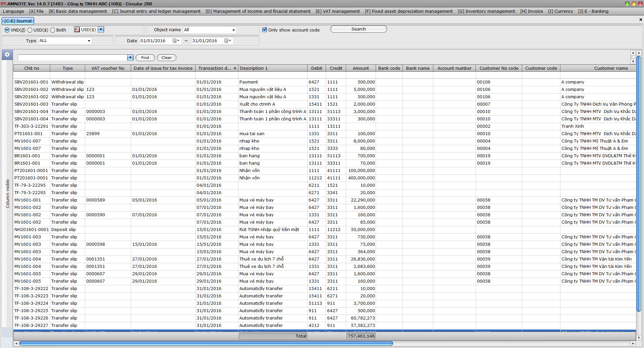This screenshot has width=644, height=348.
Task: Select the VND(₫) radio button
Action: click(7, 30)
